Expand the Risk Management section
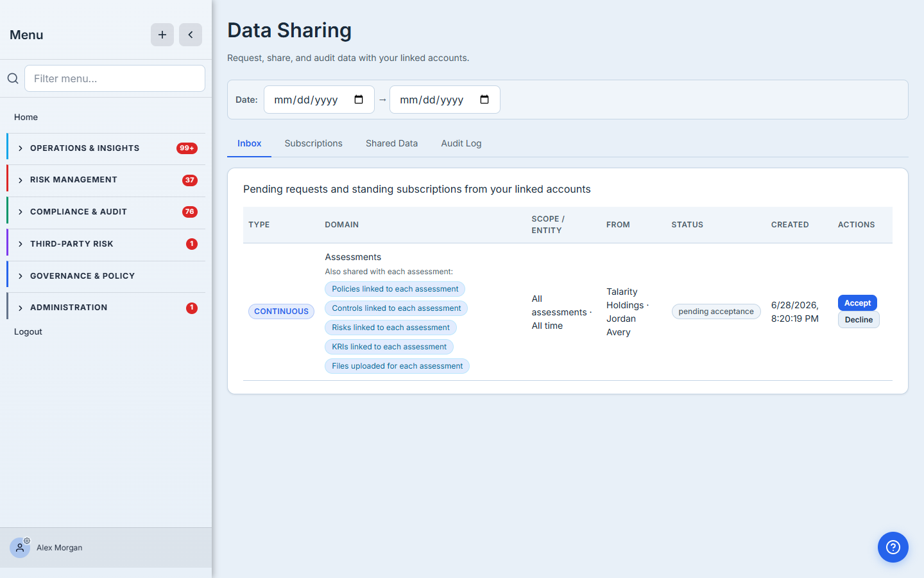 point(107,180)
